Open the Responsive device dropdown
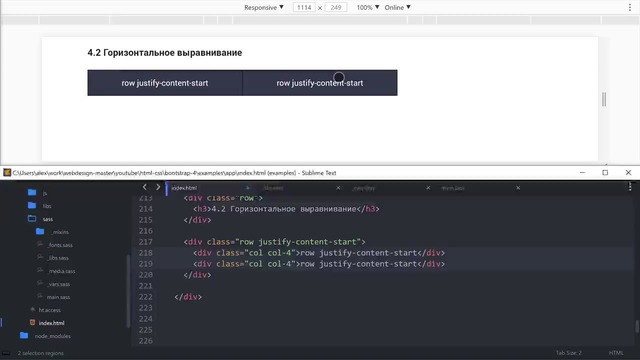 (264, 7)
